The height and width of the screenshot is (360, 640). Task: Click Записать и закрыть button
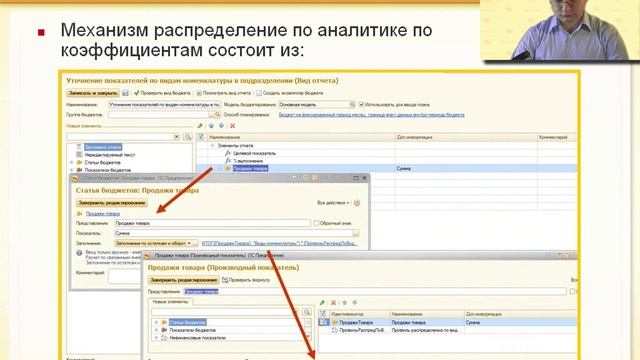point(93,93)
